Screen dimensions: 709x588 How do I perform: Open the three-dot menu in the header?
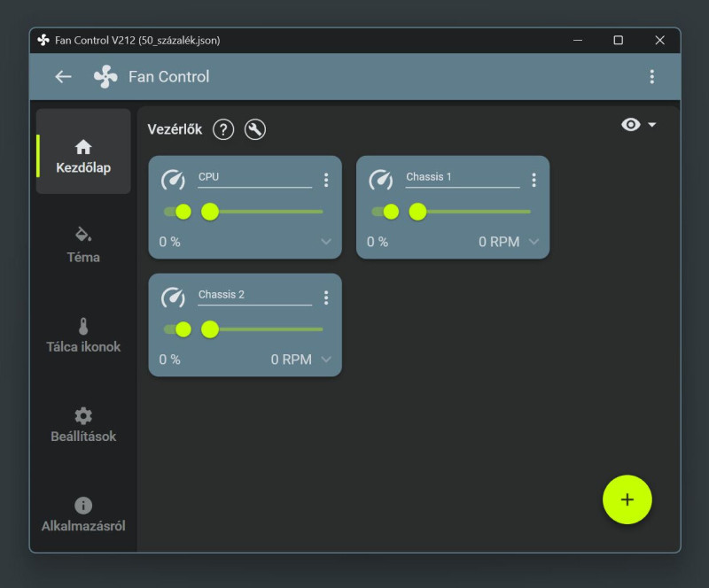pyautogui.click(x=651, y=77)
